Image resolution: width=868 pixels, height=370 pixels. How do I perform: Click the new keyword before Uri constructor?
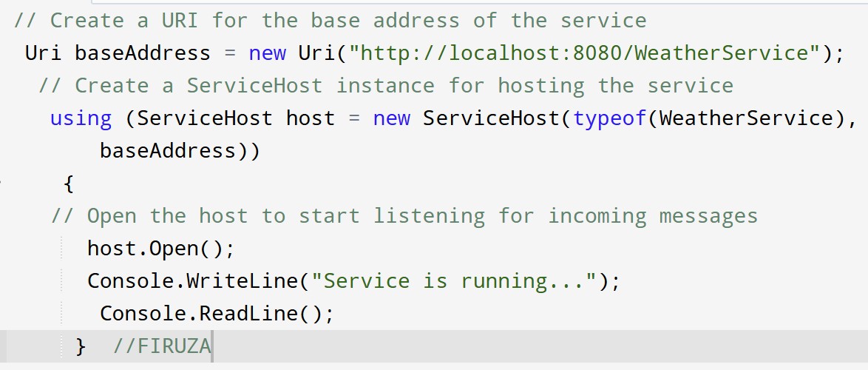coord(267,53)
